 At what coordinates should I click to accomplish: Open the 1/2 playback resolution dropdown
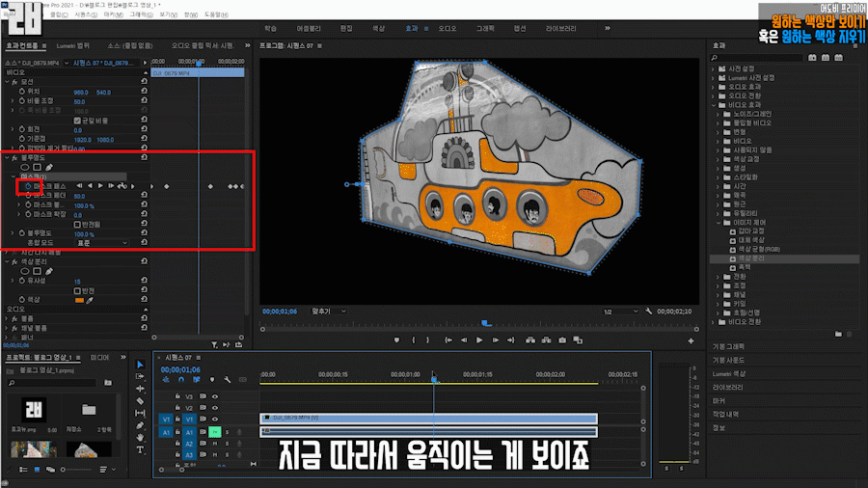(x=620, y=312)
